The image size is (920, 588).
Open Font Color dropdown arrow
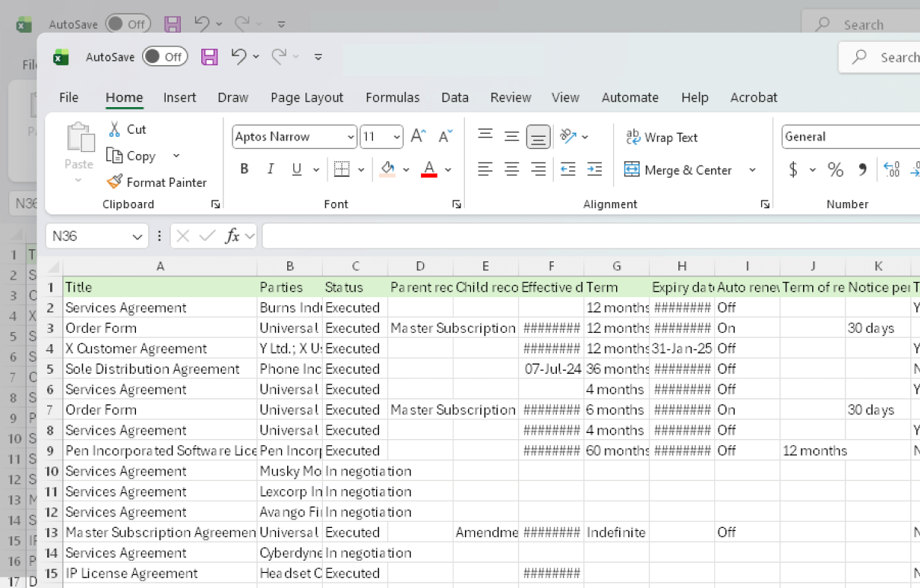point(448,169)
